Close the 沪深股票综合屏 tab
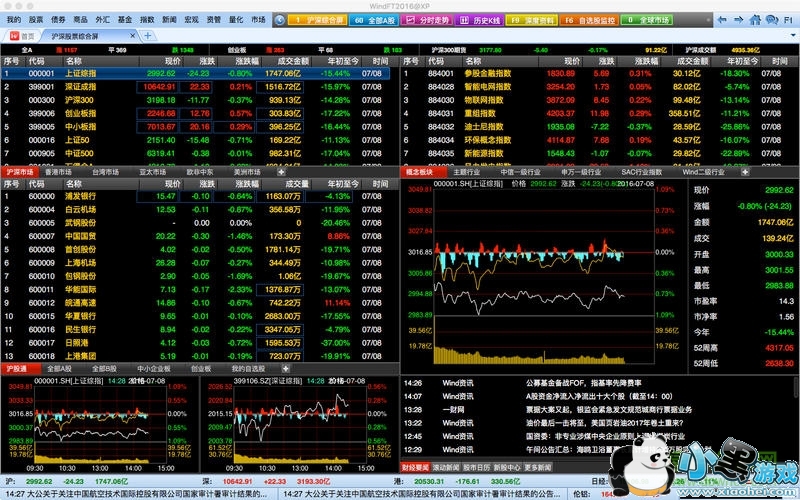 [133, 36]
